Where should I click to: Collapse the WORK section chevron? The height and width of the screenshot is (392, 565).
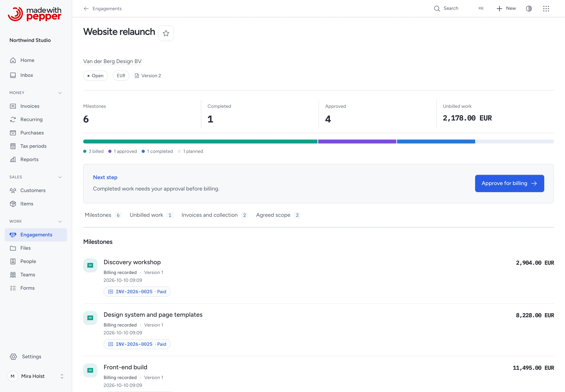(x=60, y=221)
